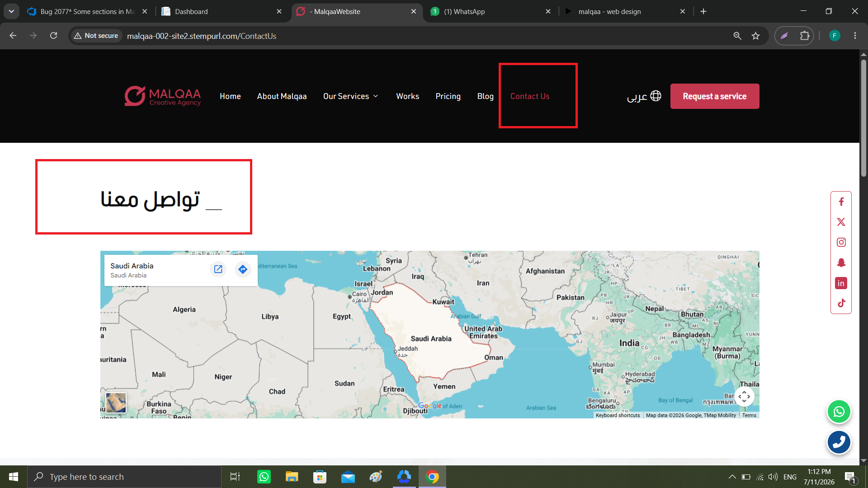The image size is (868, 488).
Task: Switch to the WhatsApp browser tab
Action: point(491,11)
